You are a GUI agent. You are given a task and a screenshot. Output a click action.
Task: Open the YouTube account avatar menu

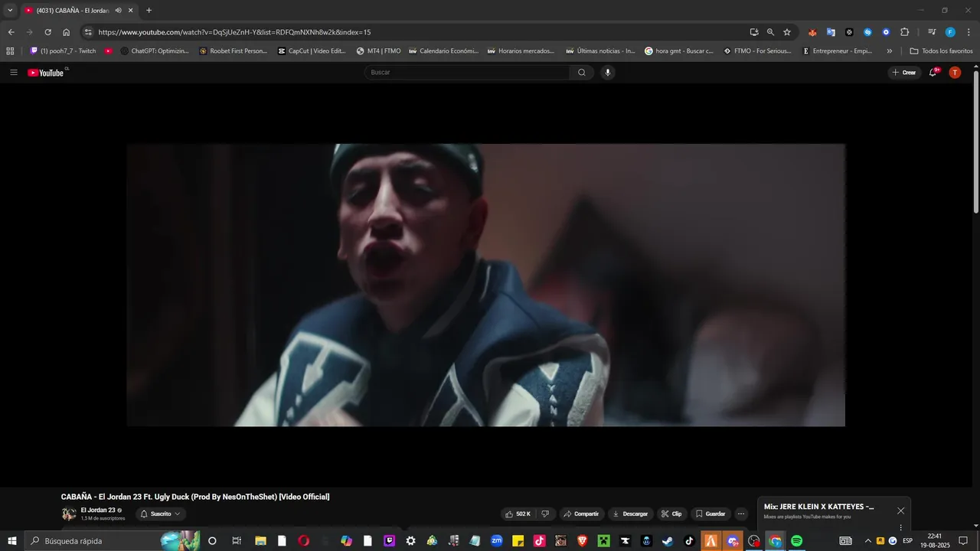pos(955,73)
